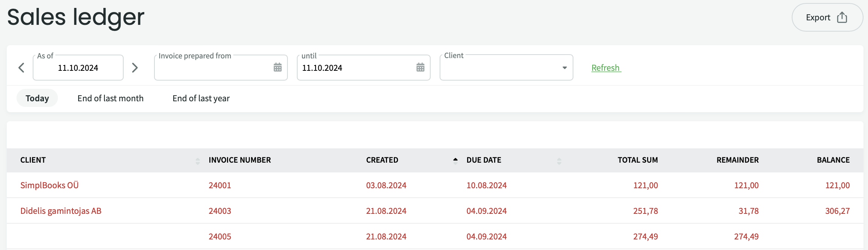Viewport: 868px width, 250px height.
Task: Open calendar icon in until field
Action: (x=420, y=67)
